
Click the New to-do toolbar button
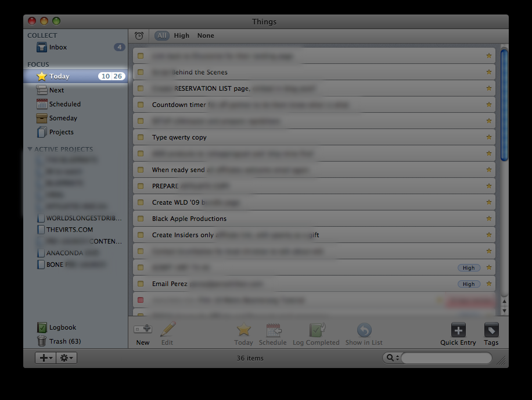click(143, 334)
